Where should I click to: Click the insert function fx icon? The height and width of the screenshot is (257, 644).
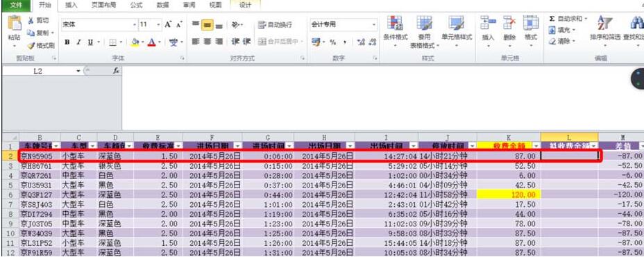(116, 71)
